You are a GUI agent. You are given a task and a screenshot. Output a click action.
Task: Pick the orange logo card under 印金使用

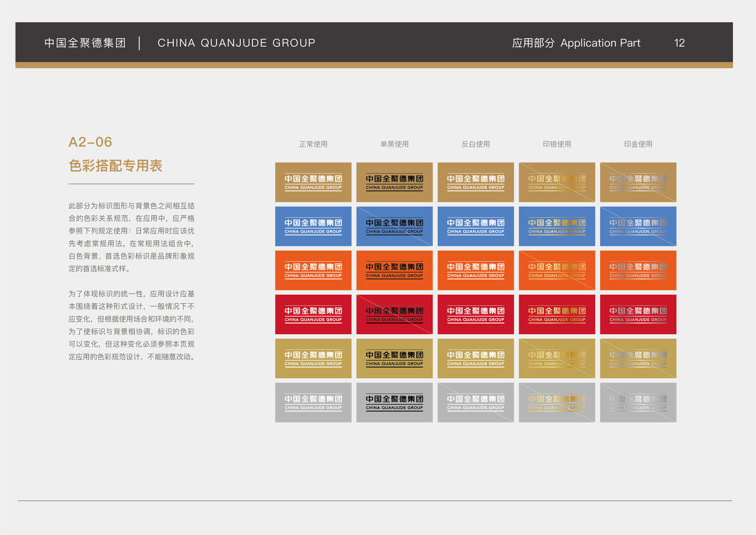click(x=638, y=270)
